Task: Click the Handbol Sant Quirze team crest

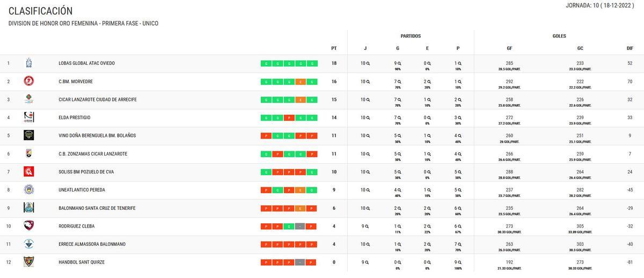Action: pyautogui.click(x=29, y=262)
